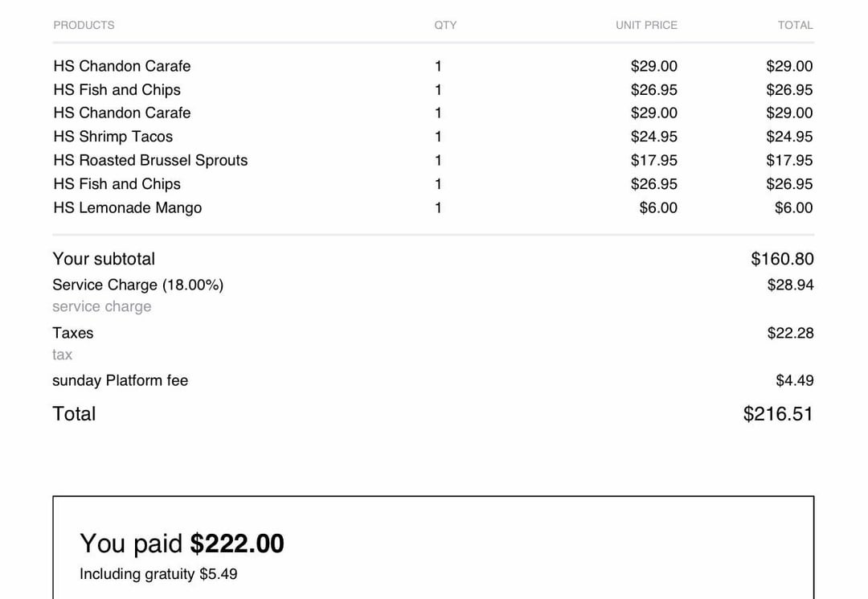
Task: Click the Including gratuity $5.49 line
Action: 158,574
